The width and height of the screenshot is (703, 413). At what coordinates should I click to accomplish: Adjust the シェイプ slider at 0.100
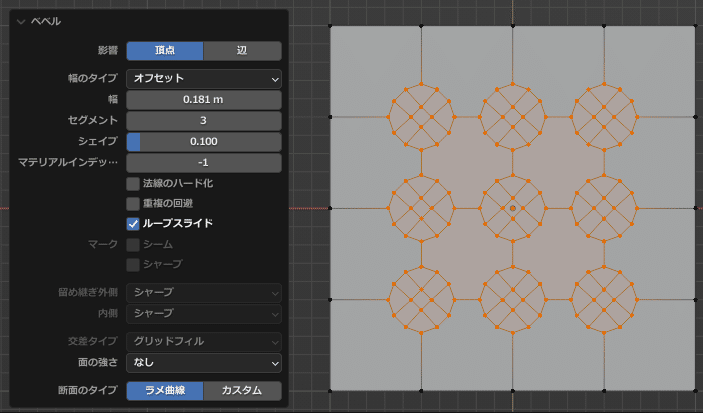click(x=204, y=142)
